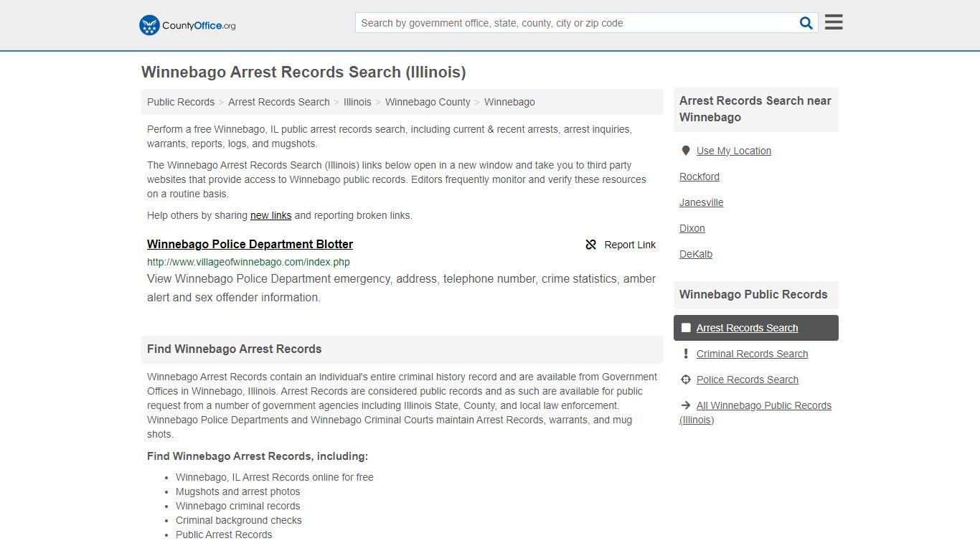Click 'Winnebago criminal records' list item

[238, 506]
